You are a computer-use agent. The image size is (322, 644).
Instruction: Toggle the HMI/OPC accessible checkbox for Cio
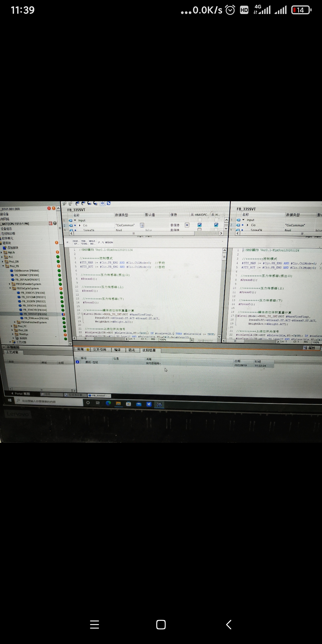pyautogui.click(x=199, y=225)
